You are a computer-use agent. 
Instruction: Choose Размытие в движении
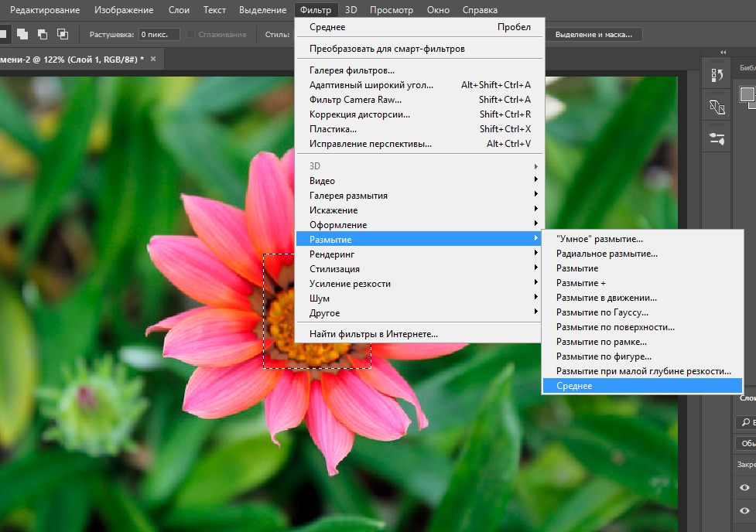click(642, 298)
